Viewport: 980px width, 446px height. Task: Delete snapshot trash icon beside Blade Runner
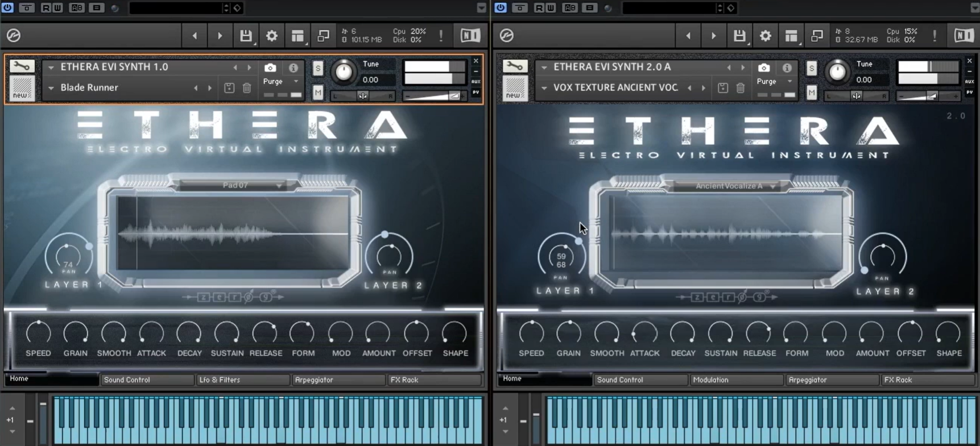tap(247, 88)
